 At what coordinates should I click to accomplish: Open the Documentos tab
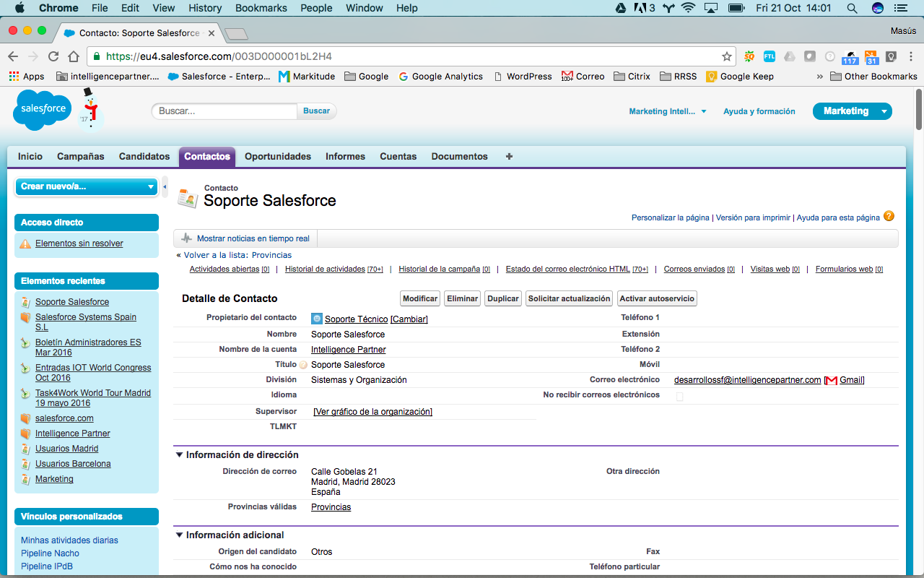coord(460,156)
